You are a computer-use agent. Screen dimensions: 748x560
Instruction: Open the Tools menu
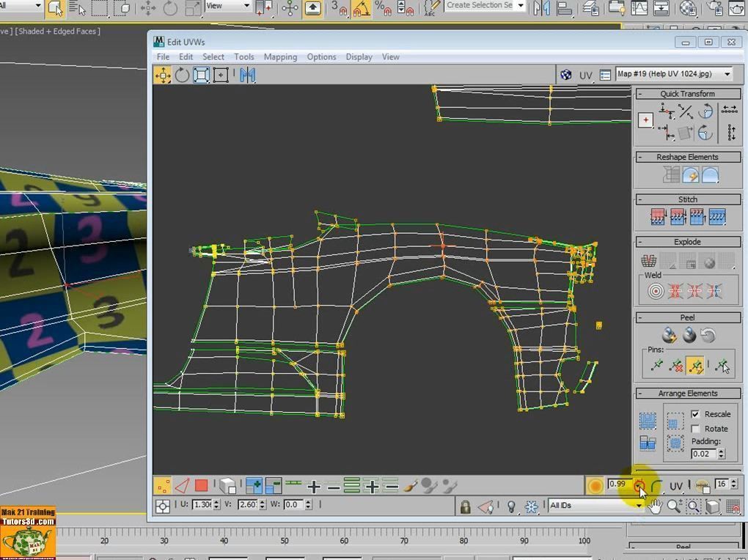click(243, 56)
